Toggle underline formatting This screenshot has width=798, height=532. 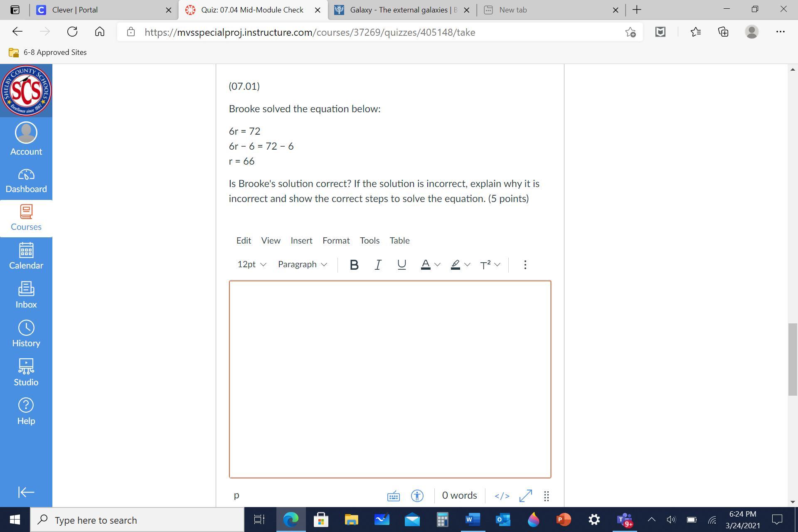click(x=401, y=265)
